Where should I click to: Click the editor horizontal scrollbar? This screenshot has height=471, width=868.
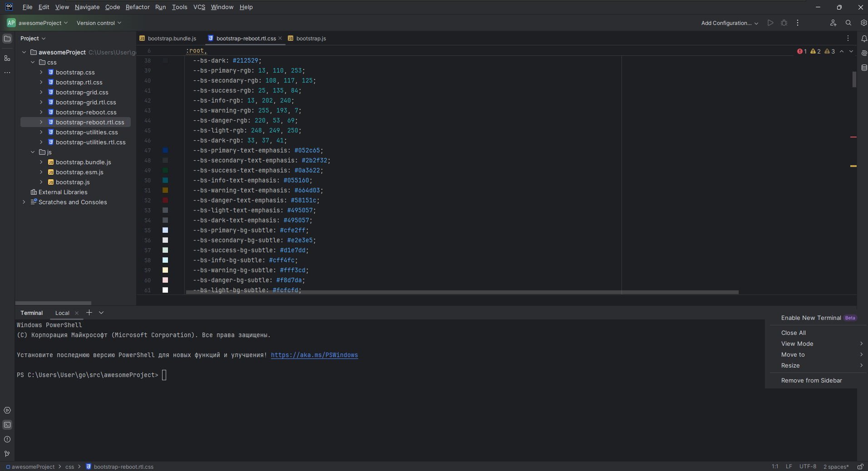462,292
